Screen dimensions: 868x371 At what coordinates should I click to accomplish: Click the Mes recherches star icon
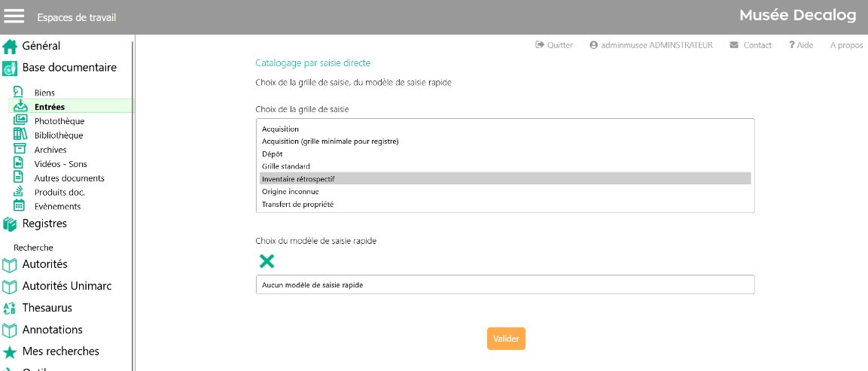[10, 352]
